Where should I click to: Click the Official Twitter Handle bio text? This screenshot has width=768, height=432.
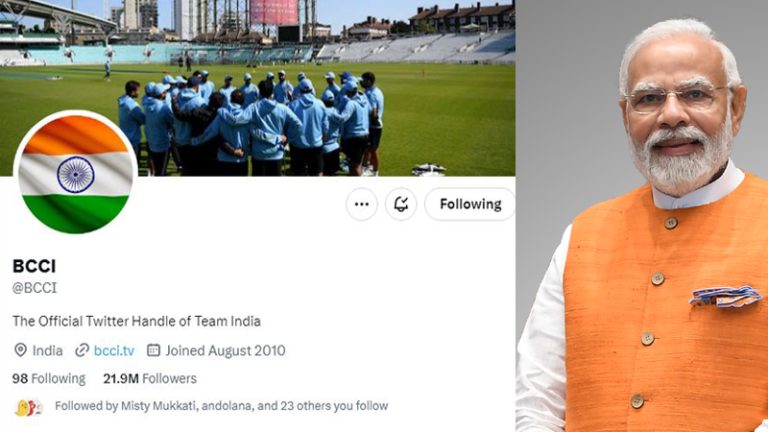pyautogui.click(x=136, y=321)
